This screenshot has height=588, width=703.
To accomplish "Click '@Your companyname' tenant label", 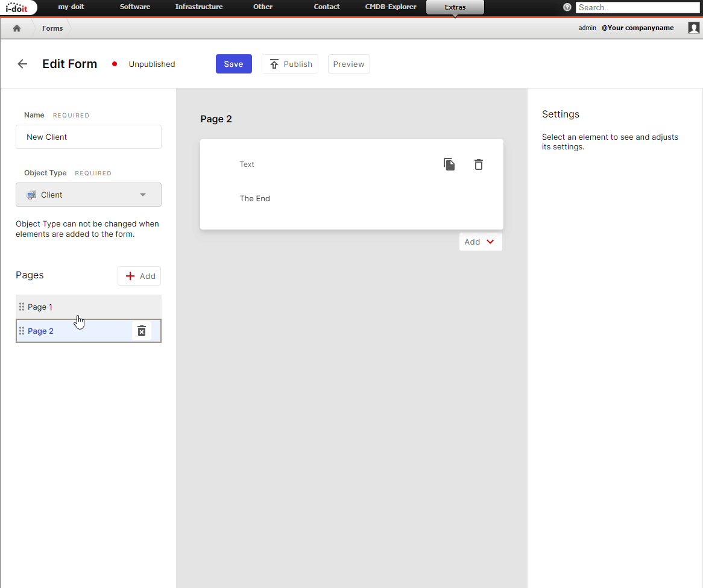I will click(637, 28).
